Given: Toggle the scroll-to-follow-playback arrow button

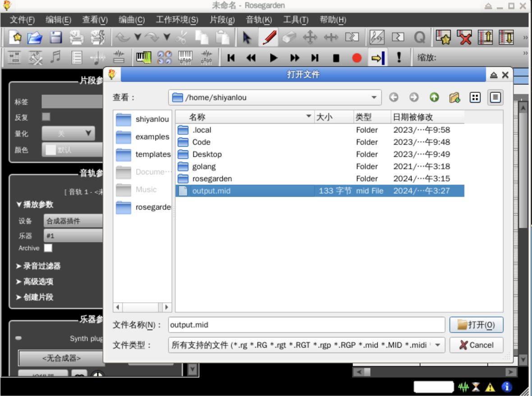Looking at the screenshot, I should tap(378, 58).
